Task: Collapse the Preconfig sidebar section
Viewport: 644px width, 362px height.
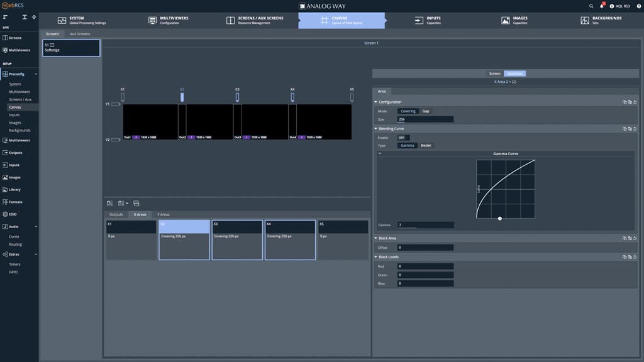Action: pyautogui.click(x=35, y=74)
